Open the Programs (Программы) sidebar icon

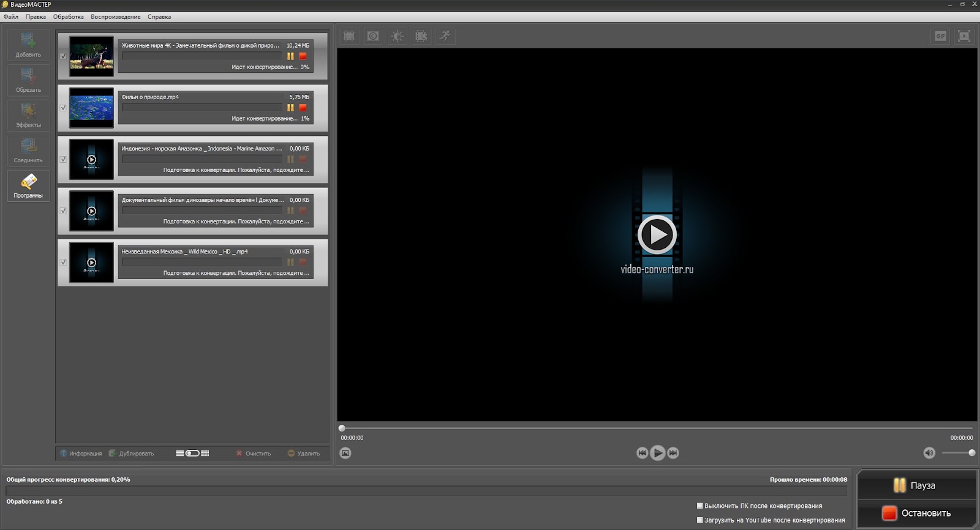28,185
